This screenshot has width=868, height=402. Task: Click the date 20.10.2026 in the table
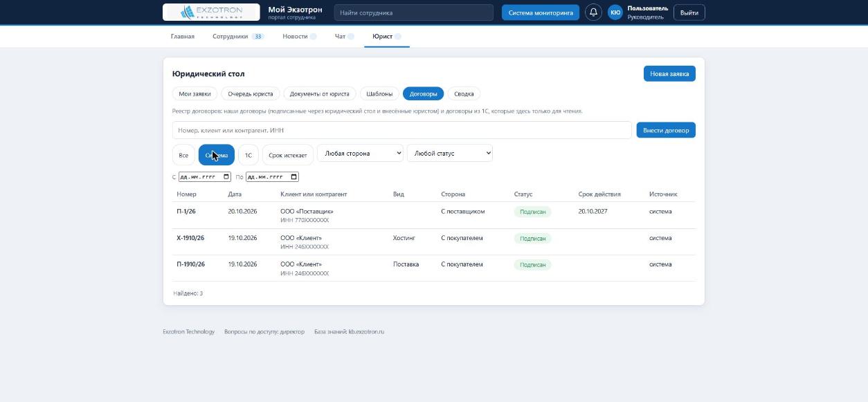pyautogui.click(x=242, y=211)
